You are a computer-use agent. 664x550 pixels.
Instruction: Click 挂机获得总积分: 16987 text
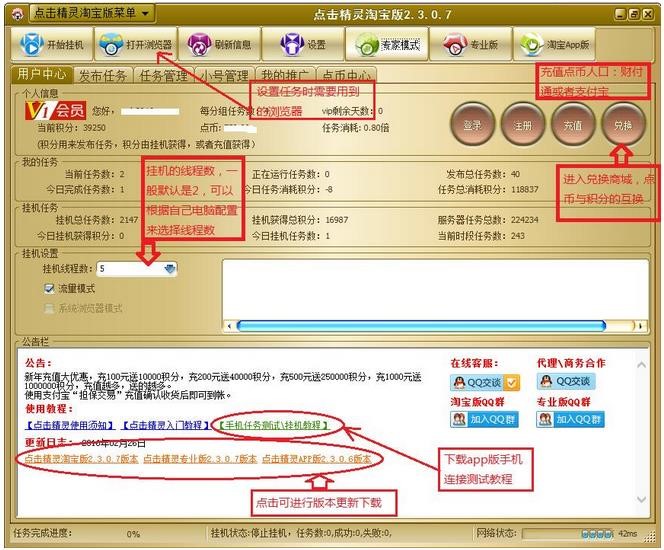pos(300,220)
